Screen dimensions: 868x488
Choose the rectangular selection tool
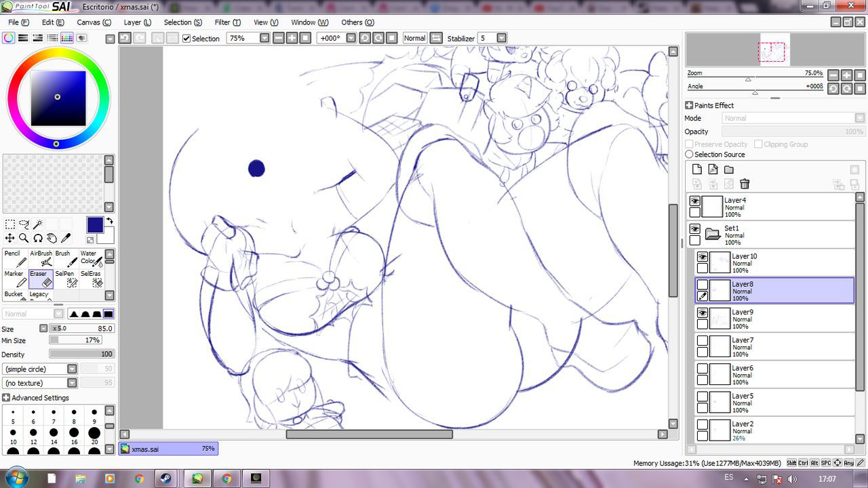9,224
